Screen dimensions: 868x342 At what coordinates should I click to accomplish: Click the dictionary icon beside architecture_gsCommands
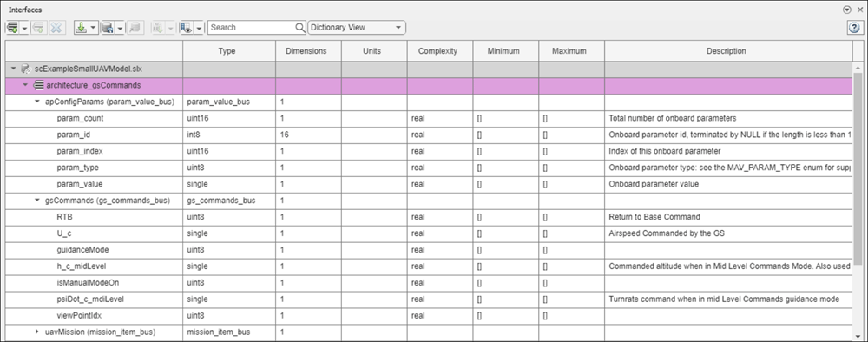coord(39,85)
